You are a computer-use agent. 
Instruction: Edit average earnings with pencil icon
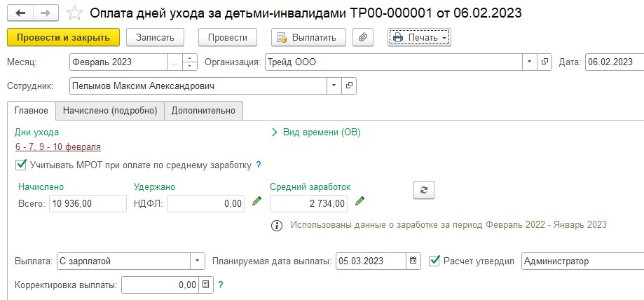tap(360, 203)
